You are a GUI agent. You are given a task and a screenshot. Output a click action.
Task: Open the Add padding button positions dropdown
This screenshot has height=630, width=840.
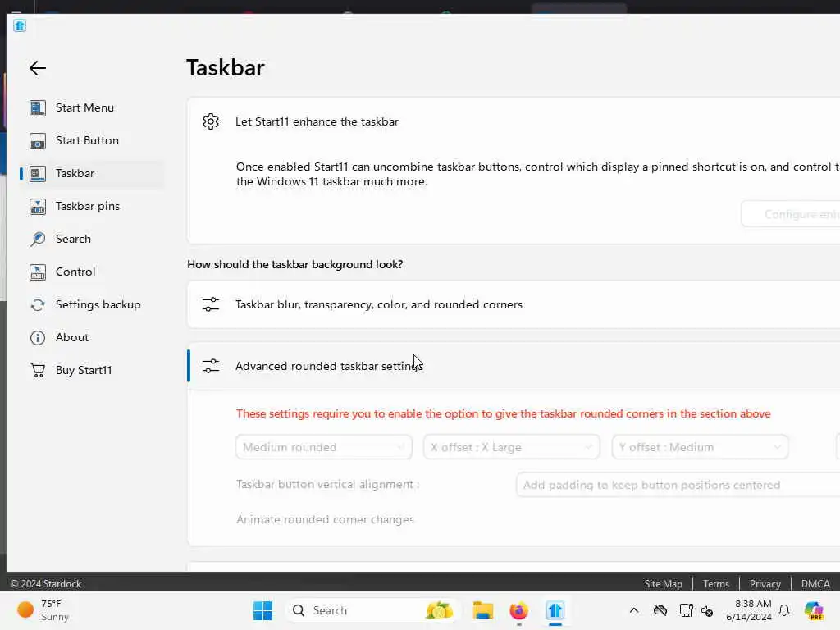coord(678,485)
